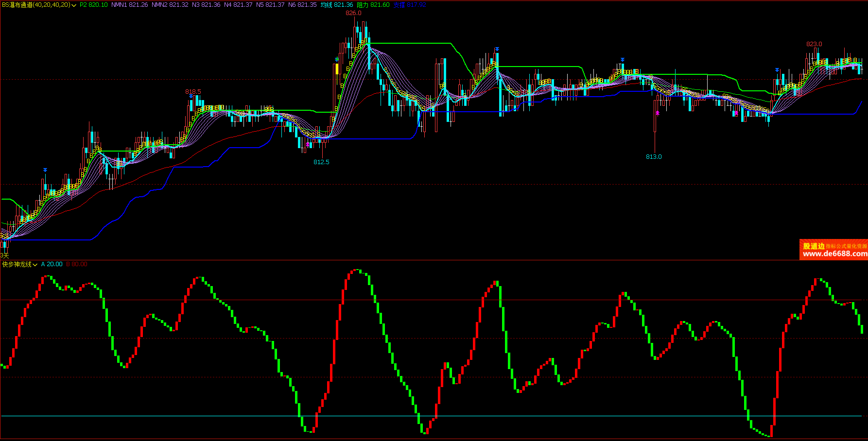This screenshot has width=868, height=441.
Task: Select the P2 820.10 value label
Action: tap(94, 5)
